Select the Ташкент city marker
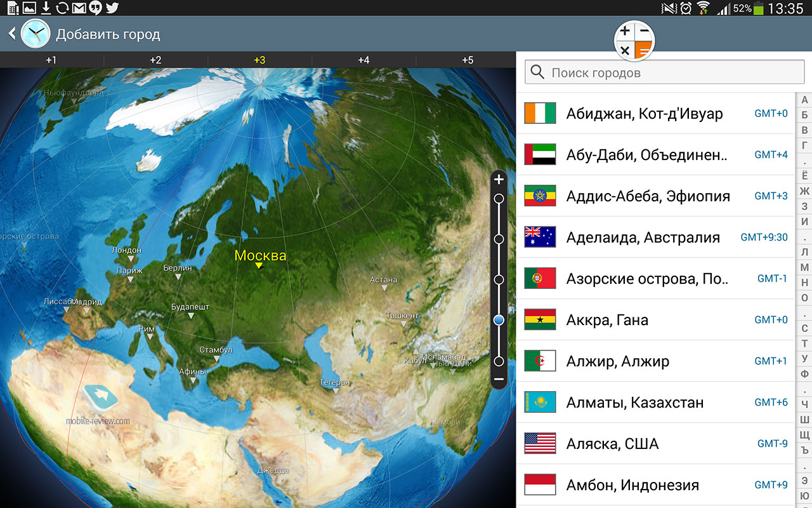The width and height of the screenshot is (812, 508). tap(402, 319)
